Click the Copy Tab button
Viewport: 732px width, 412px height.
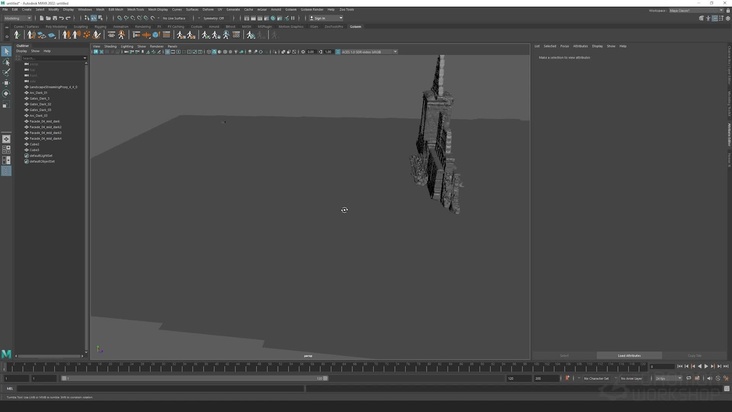(x=694, y=356)
